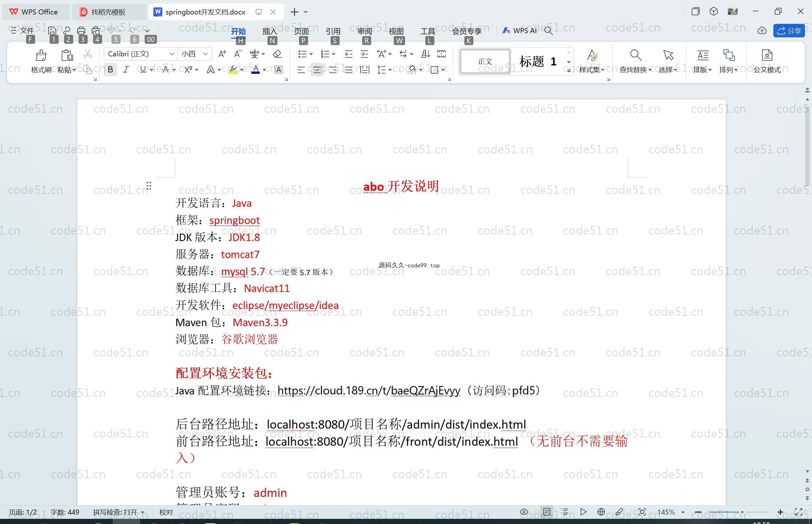The image size is (812, 524).
Task: Switch to the 页面 Page tab
Action: click(x=301, y=31)
